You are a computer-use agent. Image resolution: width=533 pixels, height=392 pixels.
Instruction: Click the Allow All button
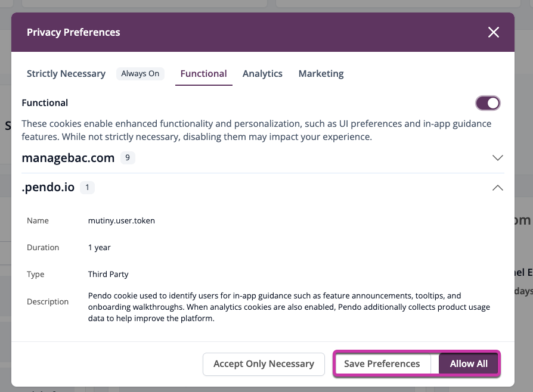[x=469, y=364]
